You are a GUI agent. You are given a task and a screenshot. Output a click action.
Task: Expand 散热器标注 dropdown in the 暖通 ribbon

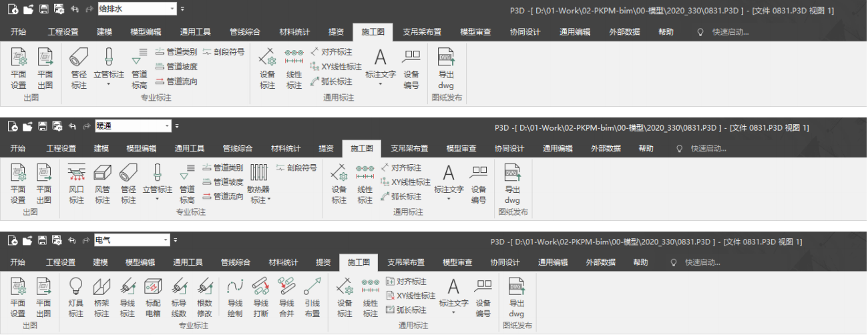[270, 200]
